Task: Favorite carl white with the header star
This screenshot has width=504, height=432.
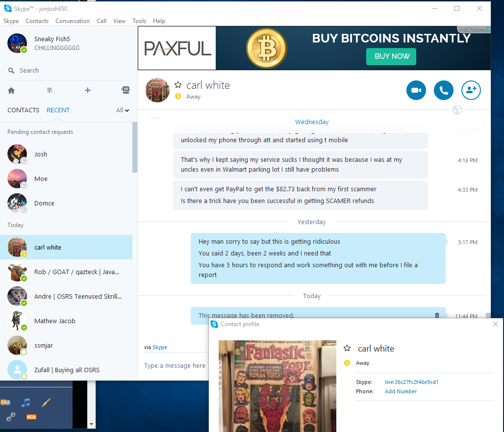Action: (x=178, y=85)
